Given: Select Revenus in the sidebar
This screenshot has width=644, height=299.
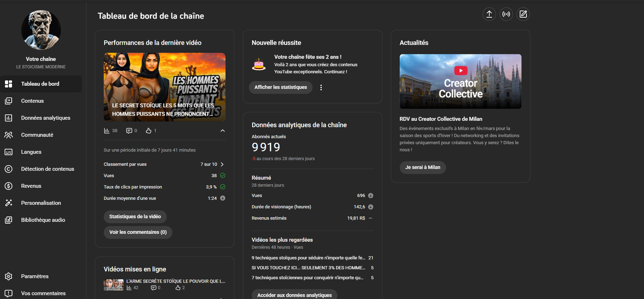Looking at the screenshot, I should (x=31, y=186).
